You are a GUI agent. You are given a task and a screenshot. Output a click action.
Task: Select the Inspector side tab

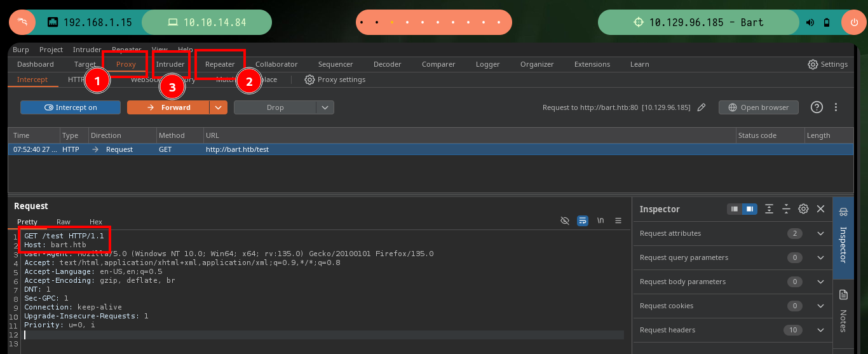[843, 238]
